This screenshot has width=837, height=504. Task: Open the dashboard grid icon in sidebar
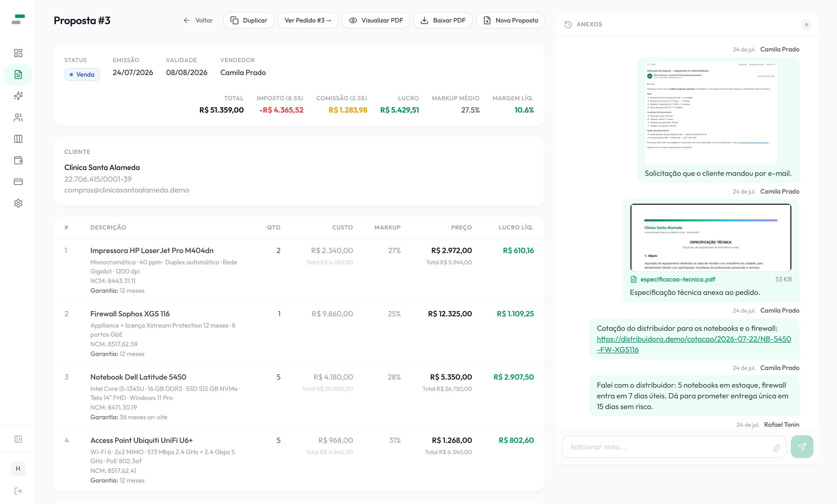tap(18, 53)
